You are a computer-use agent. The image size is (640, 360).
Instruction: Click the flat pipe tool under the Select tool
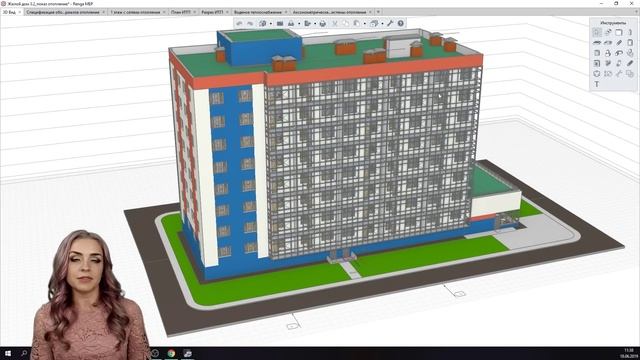[x=596, y=42]
